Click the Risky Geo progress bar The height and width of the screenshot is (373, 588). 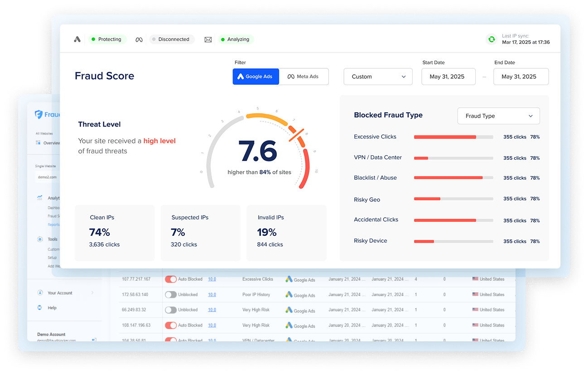(x=453, y=199)
